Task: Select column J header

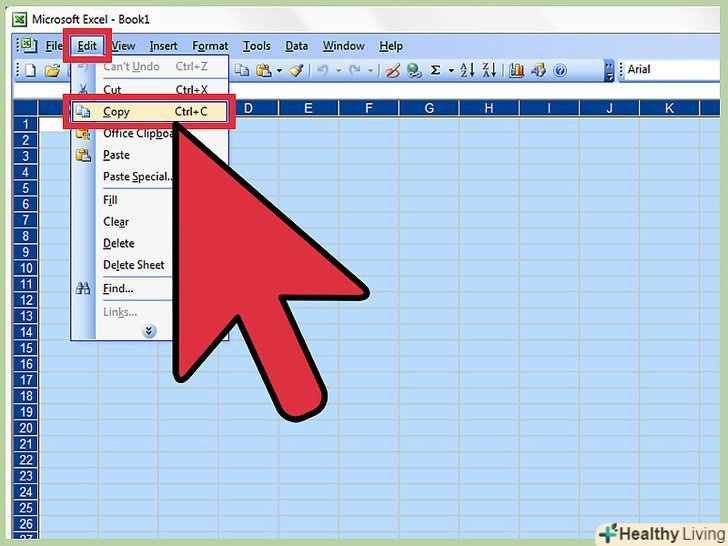Action: (609, 108)
